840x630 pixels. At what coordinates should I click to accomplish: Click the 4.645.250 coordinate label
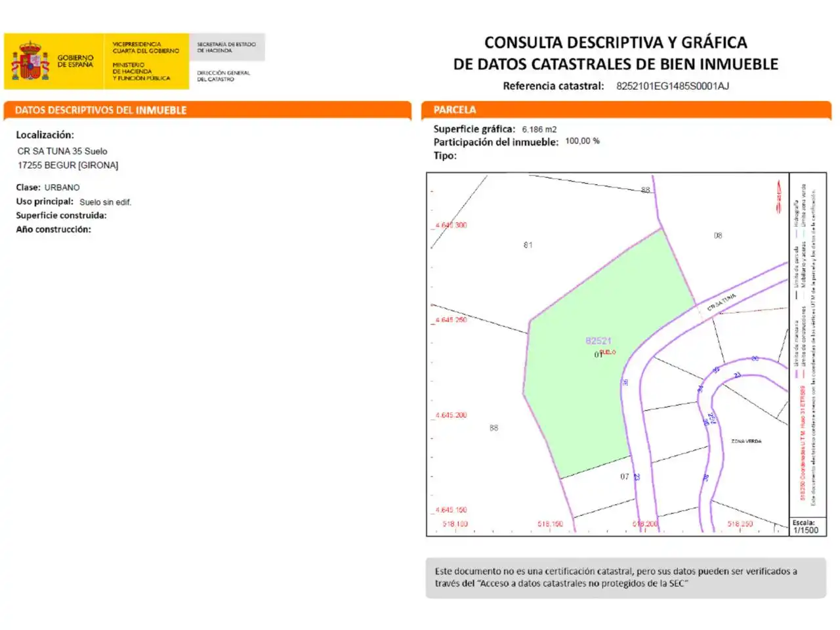tap(451, 320)
